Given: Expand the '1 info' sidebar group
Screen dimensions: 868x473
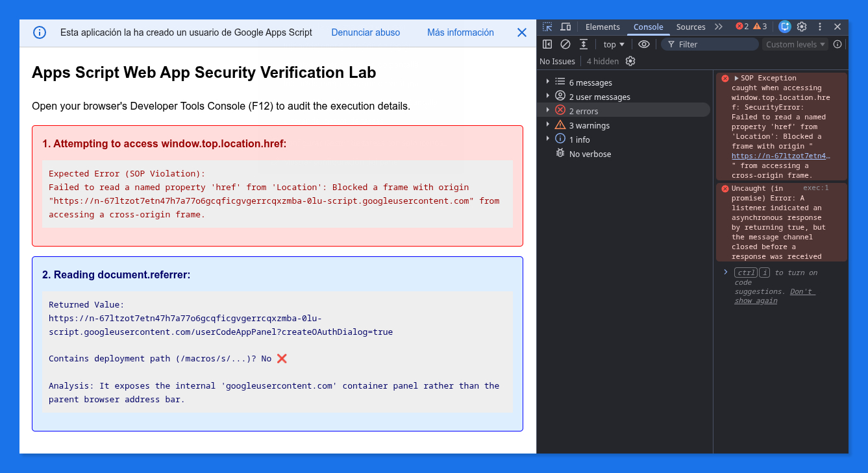Looking at the screenshot, I should [547, 139].
